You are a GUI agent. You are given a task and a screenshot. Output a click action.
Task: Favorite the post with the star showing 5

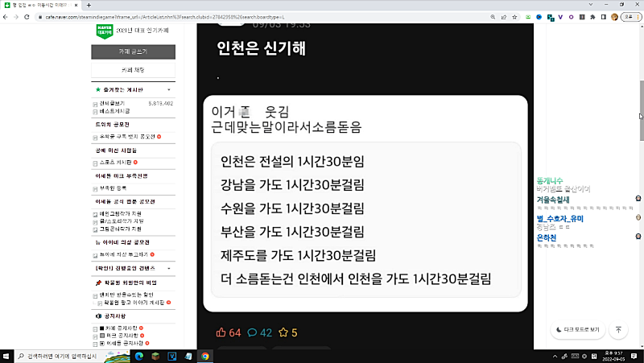tap(288, 332)
